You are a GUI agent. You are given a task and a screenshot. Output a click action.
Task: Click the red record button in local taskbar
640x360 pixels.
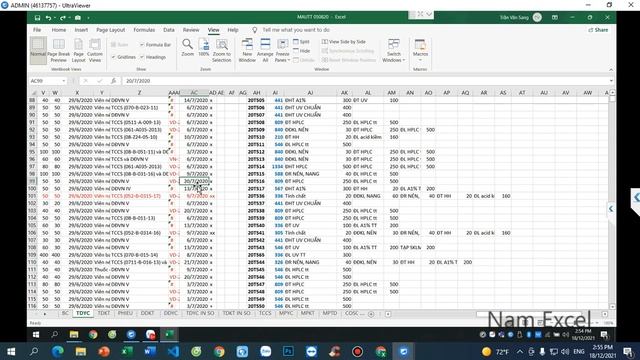[x=358, y=351]
